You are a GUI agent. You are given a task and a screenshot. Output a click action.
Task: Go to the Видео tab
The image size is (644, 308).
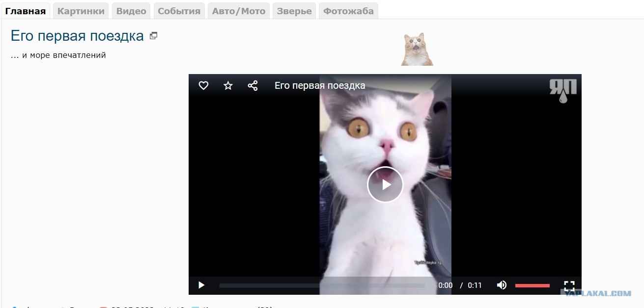coord(131,11)
